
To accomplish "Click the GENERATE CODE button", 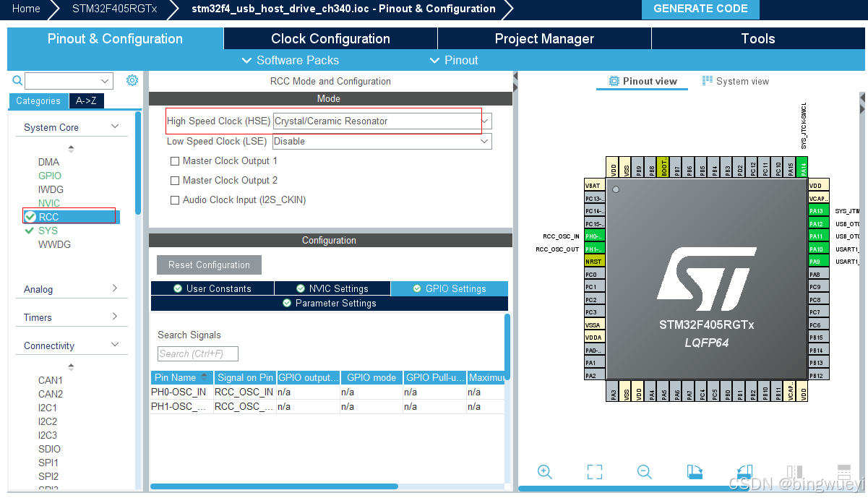I will [701, 9].
